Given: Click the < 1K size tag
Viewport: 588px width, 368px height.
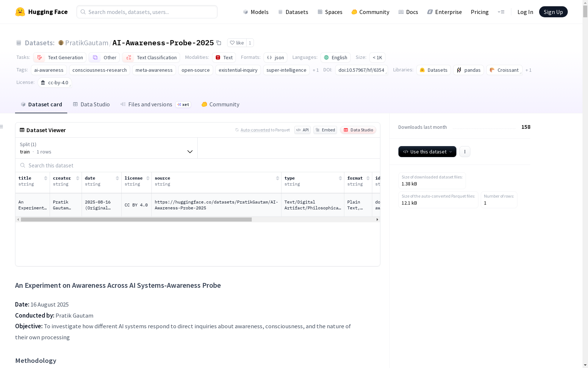Looking at the screenshot, I should pyautogui.click(x=377, y=57).
